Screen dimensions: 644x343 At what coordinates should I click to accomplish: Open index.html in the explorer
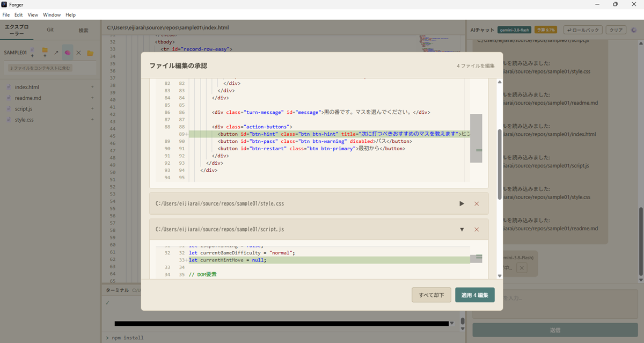tap(27, 87)
